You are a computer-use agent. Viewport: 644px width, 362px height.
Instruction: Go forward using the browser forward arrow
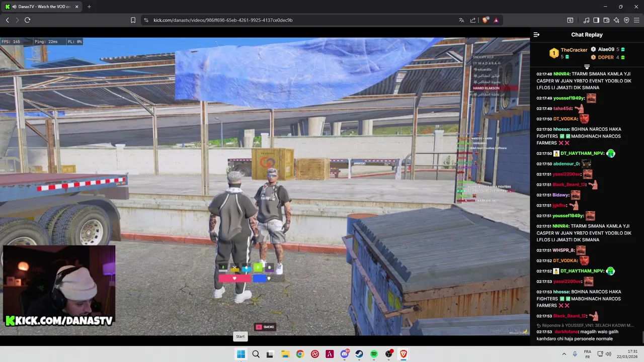click(x=17, y=20)
